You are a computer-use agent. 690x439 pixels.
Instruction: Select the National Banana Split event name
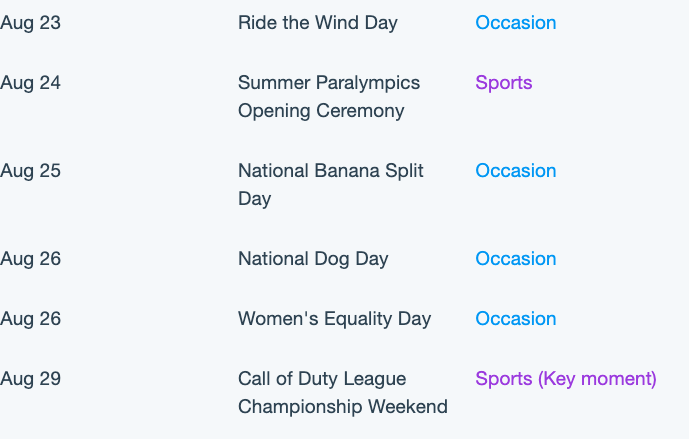(x=330, y=171)
